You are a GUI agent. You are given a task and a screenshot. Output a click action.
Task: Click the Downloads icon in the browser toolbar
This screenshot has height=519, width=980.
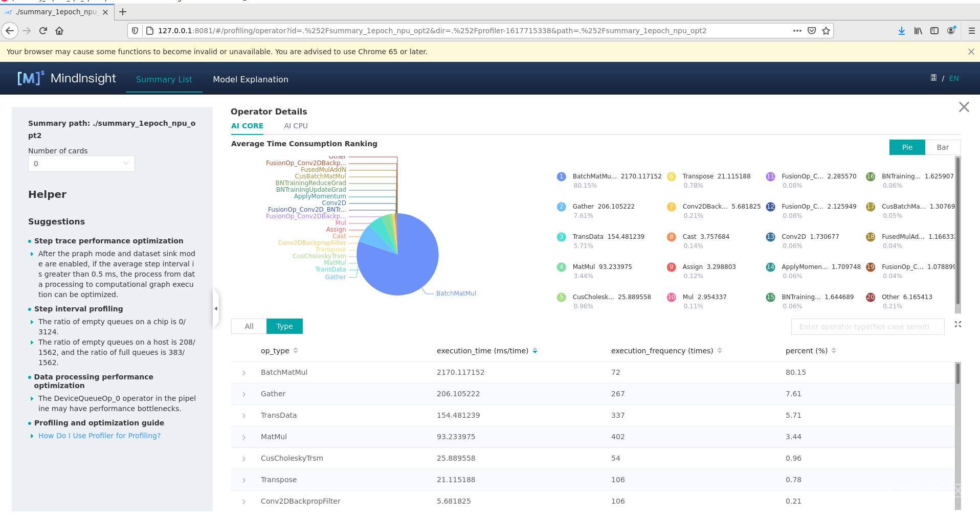tap(901, 31)
